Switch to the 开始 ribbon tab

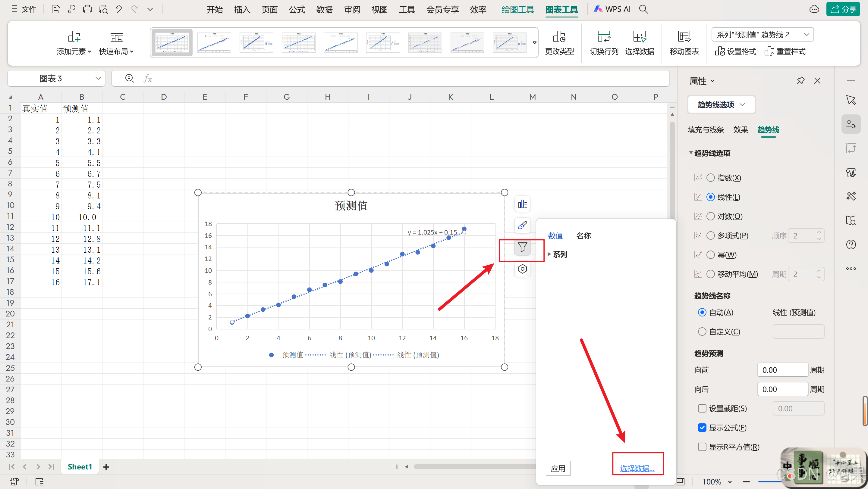tap(215, 9)
